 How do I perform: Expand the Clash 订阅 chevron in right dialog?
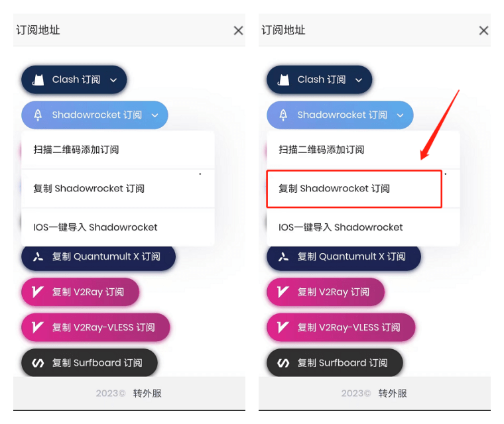point(359,80)
